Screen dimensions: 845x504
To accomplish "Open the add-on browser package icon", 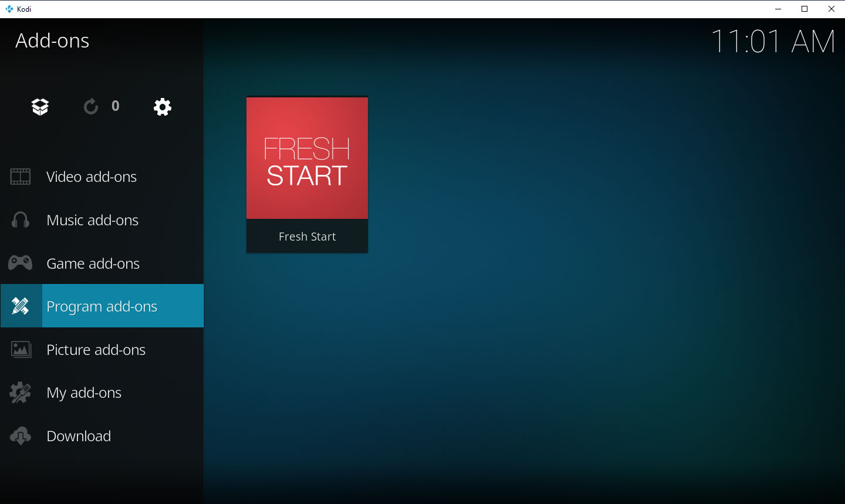I will (39, 106).
